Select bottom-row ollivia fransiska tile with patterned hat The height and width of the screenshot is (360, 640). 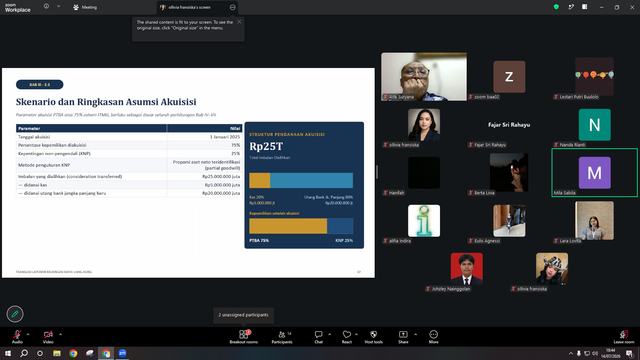coord(552,269)
